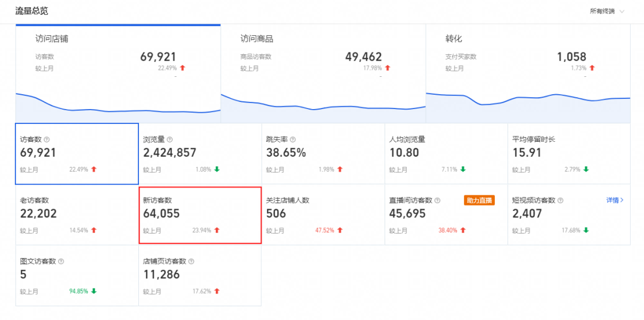
Task: Open the 所有终端 dropdown
Action: pyautogui.click(x=607, y=11)
